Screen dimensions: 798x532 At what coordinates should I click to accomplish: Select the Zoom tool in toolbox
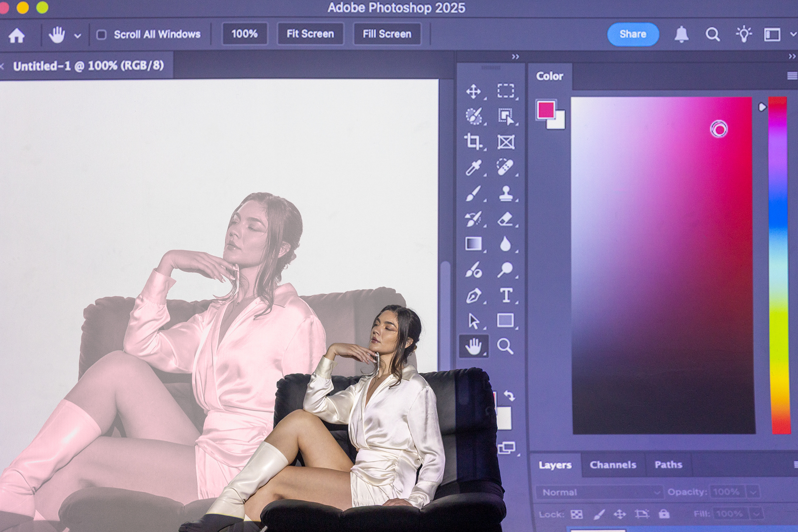pos(505,346)
